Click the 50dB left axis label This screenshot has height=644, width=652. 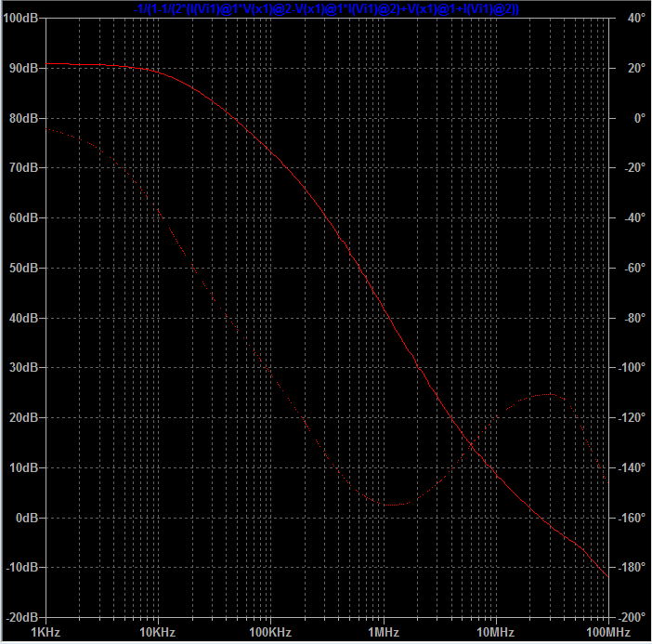click(24, 268)
